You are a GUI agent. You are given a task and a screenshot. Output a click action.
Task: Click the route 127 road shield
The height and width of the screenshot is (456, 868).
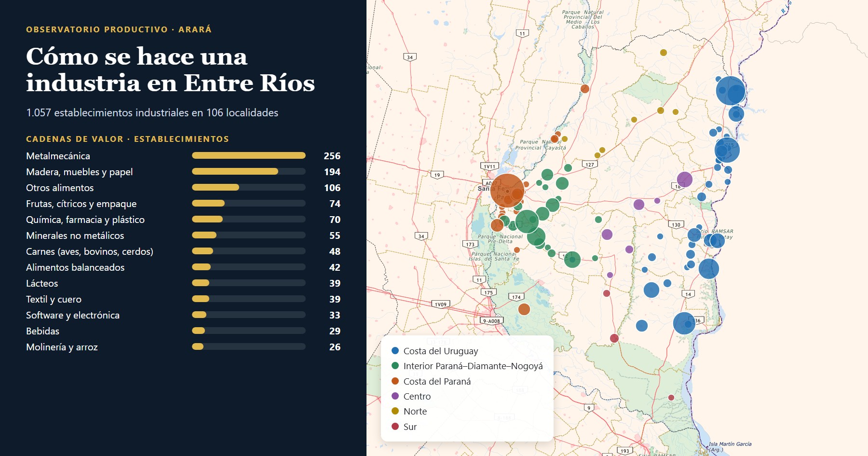[590, 165]
